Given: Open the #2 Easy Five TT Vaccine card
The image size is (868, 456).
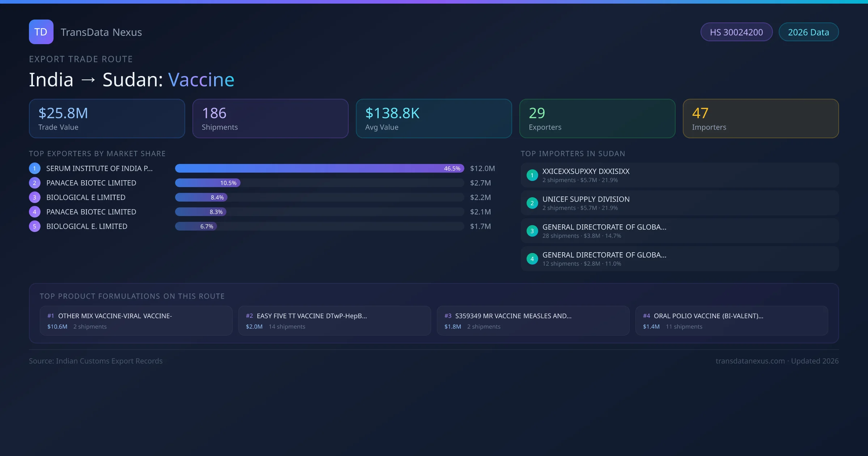Looking at the screenshot, I should 335,321.
